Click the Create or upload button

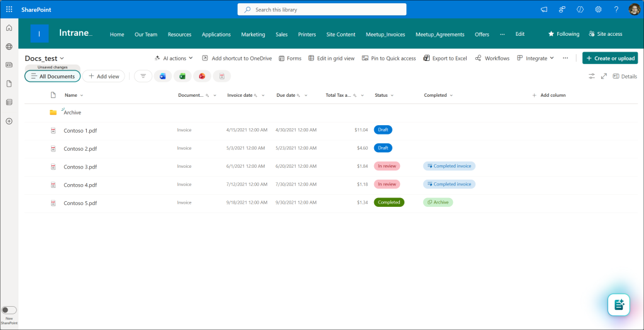(x=610, y=58)
